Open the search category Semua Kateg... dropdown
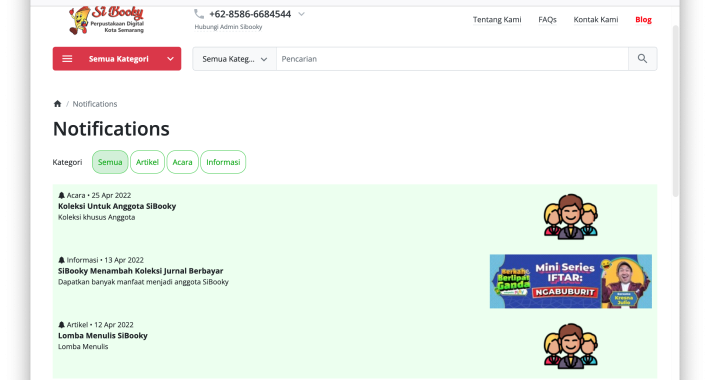 click(x=235, y=59)
